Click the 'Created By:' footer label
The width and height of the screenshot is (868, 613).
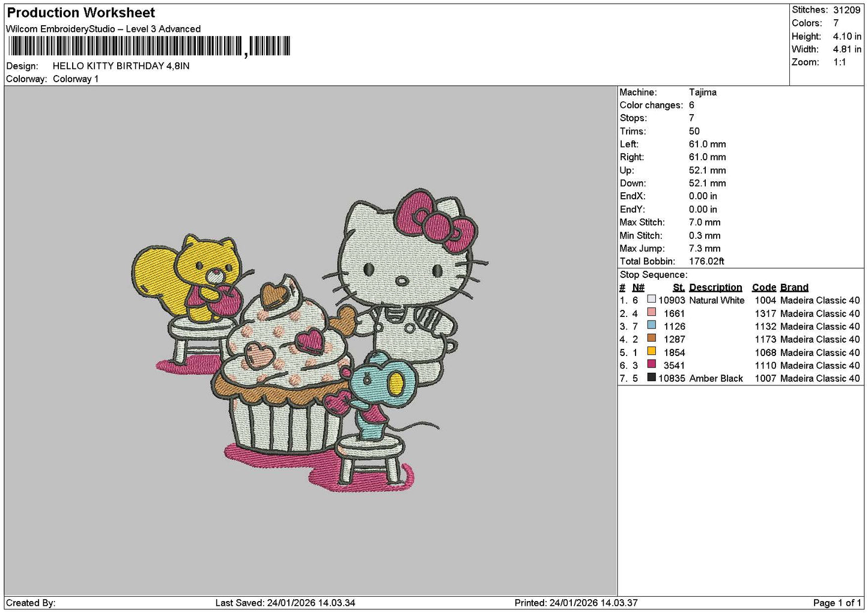tap(31, 603)
